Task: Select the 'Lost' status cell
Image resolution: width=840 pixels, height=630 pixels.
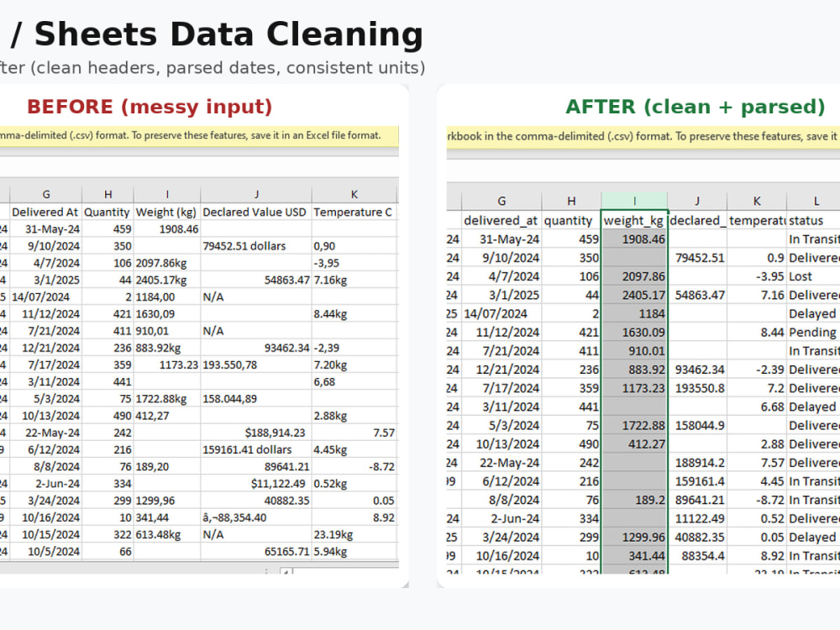Action: [814, 276]
